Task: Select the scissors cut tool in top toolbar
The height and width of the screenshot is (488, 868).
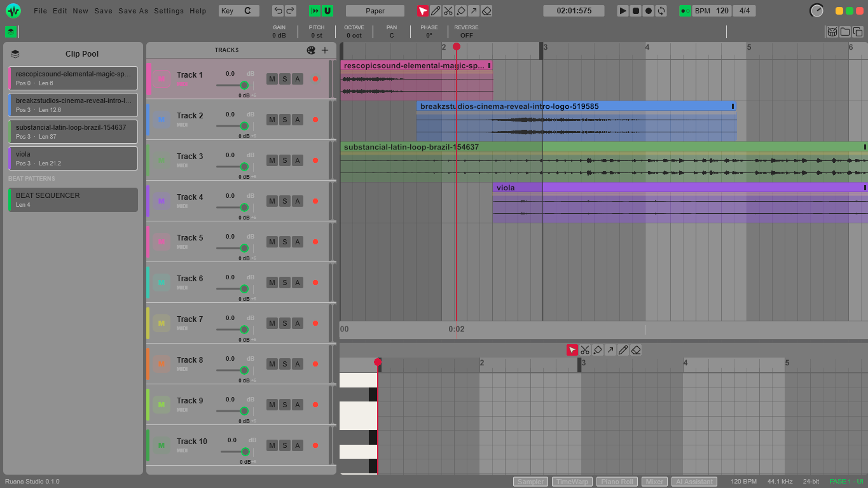Action: [x=448, y=11]
